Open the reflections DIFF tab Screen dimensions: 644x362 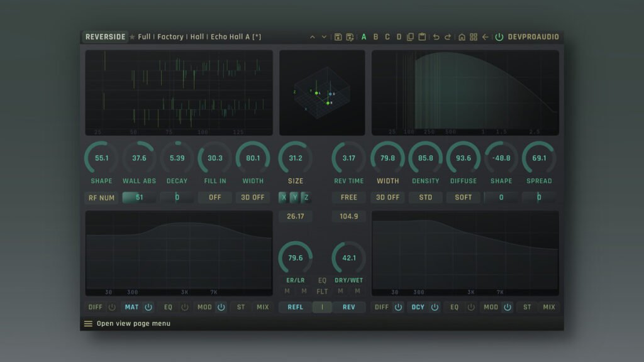click(x=96, y=307)
